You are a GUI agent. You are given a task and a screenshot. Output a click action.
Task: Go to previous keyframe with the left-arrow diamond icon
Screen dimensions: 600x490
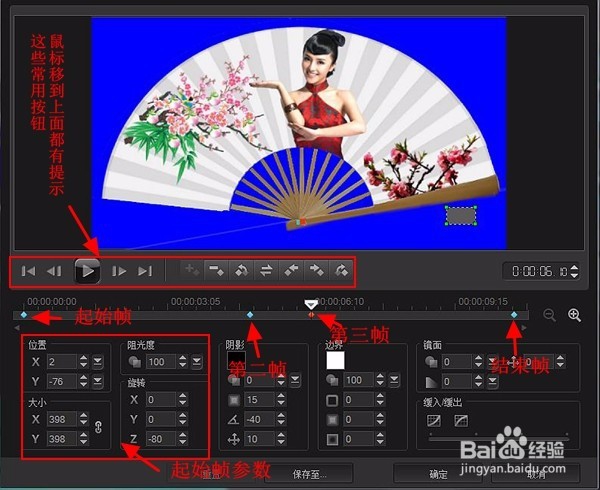tap(291, 270)
